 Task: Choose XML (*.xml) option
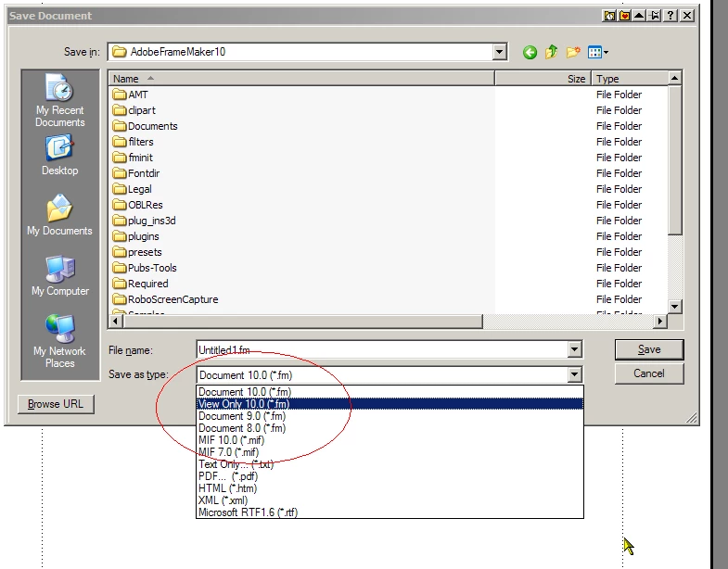[390, 500]
